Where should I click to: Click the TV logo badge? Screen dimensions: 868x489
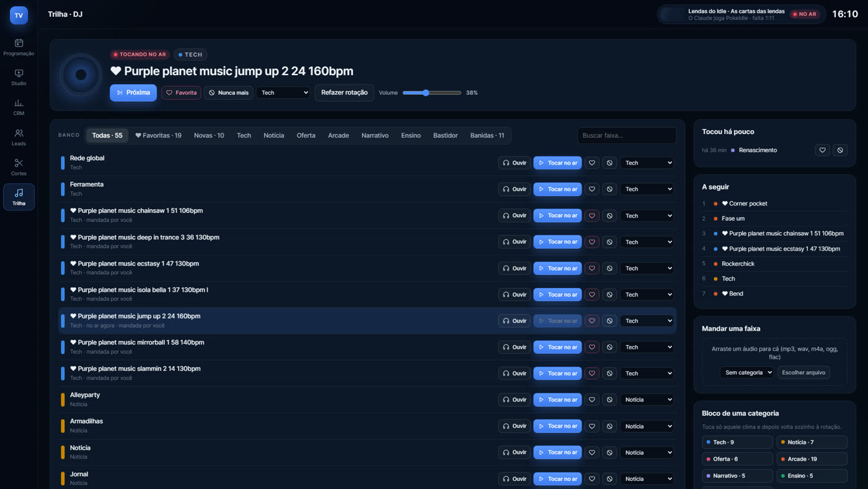19,16
